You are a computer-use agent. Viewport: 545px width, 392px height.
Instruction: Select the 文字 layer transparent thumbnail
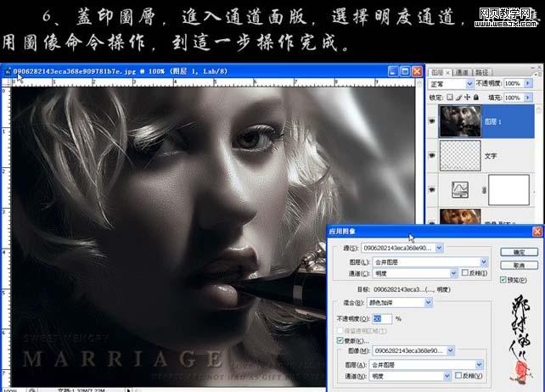point(460,155)
